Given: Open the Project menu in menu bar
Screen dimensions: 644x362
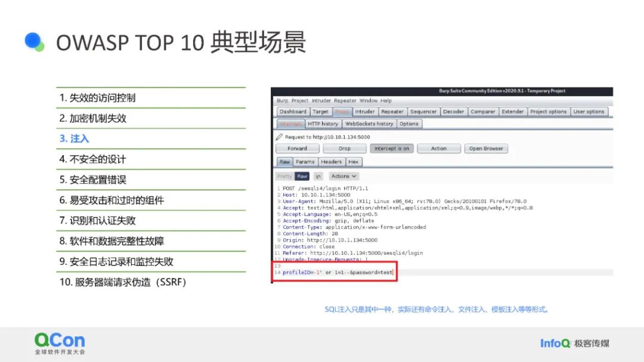Looking at the screenshot, I should 300,101.
